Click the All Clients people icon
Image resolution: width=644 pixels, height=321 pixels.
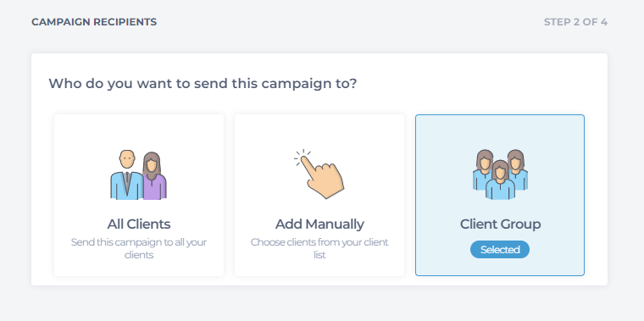click(139, 174)
